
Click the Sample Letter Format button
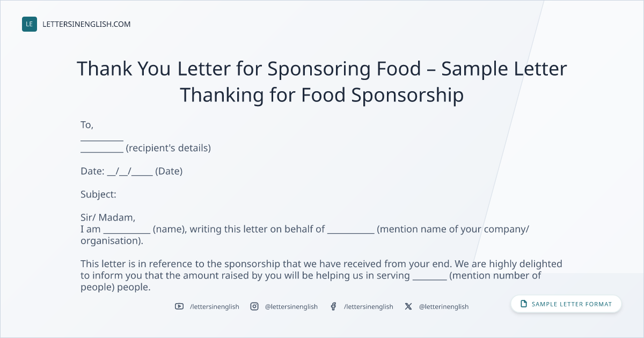(566, 304)
